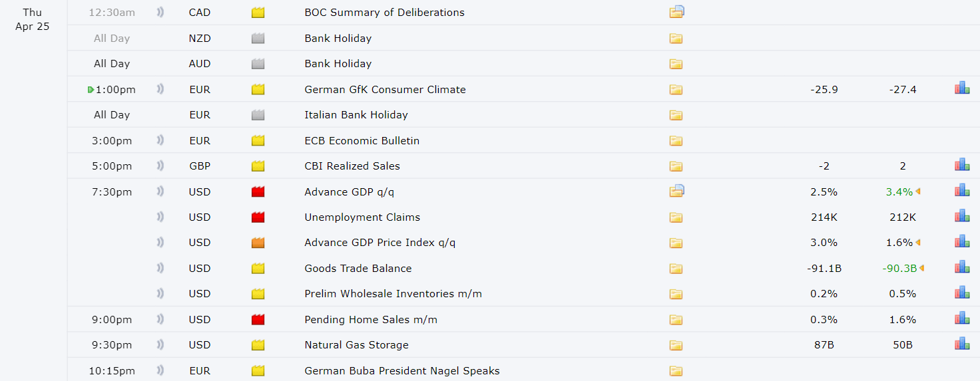Toggle sound alert for BOC Summary of Deliberations
The image size is (980, 381).
160,12
